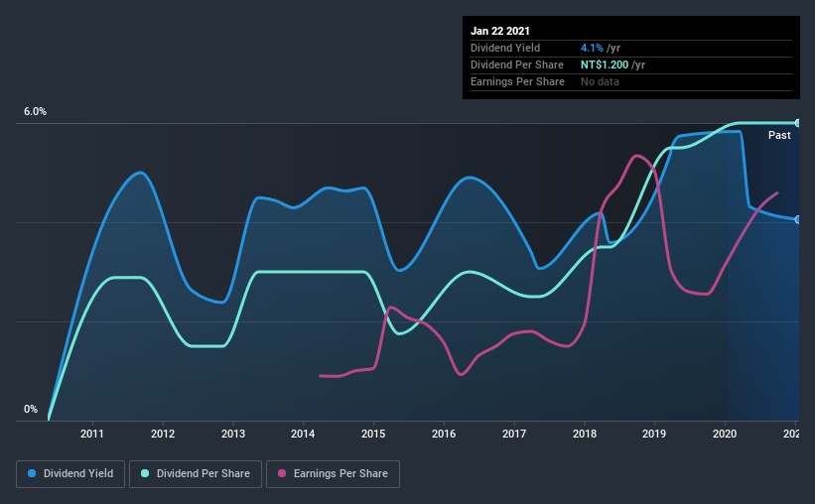Select the 2017 x-axis label
This screenshot has width=815, height=504.
click(x=514, y=434)
